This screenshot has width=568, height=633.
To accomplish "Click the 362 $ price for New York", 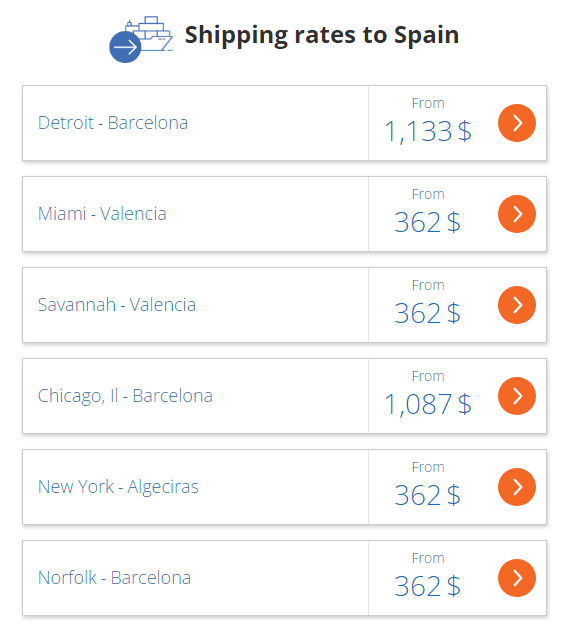I will pos(428,495).
